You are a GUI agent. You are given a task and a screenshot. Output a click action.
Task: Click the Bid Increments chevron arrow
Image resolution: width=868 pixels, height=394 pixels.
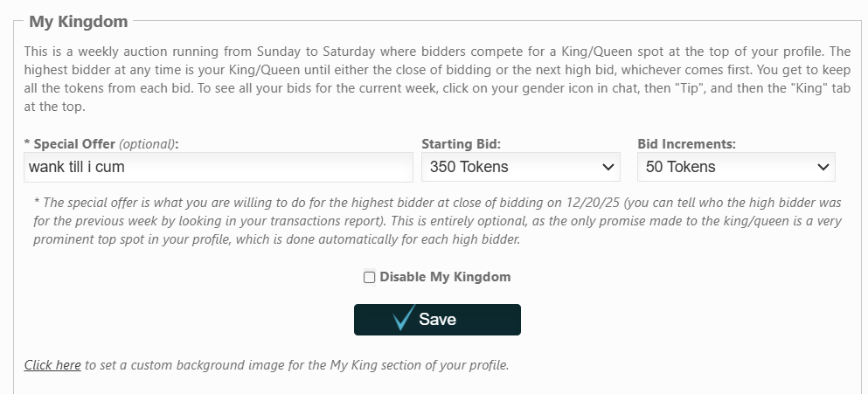pyautogui.click(x=823, y=167)
